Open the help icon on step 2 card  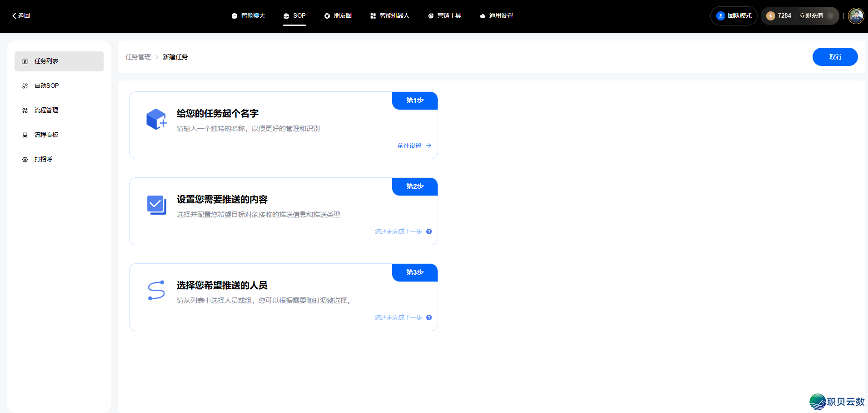click(x=429, y=232)
